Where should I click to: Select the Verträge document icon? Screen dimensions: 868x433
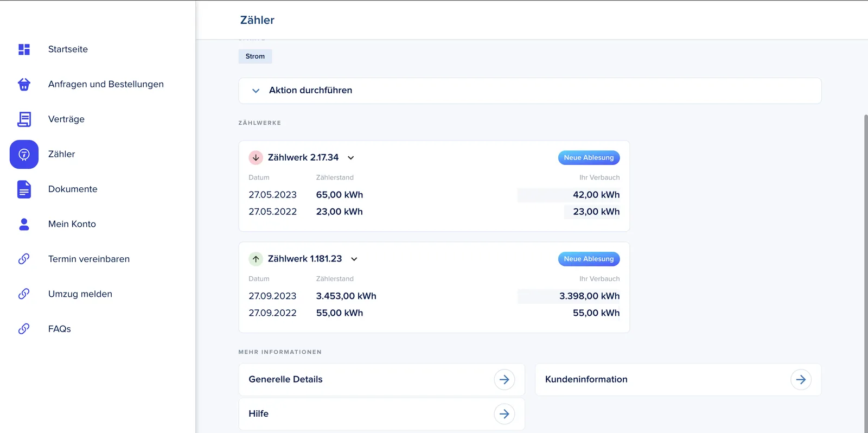[x=24, y=119]
